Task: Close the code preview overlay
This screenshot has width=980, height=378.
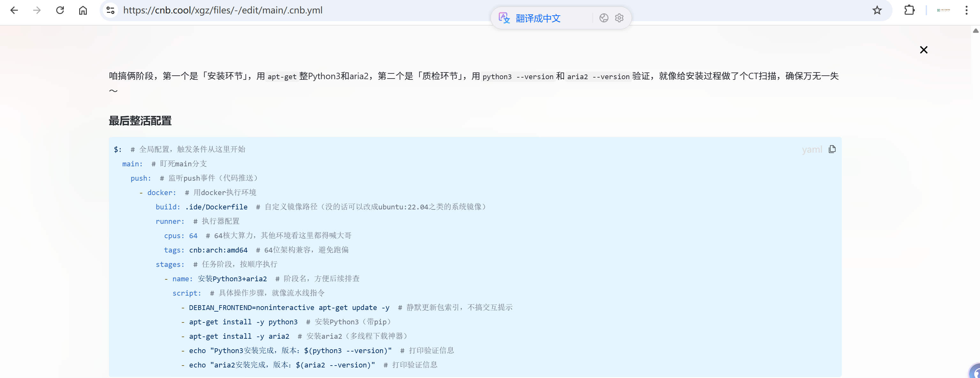Action: [x=924, y=49]
